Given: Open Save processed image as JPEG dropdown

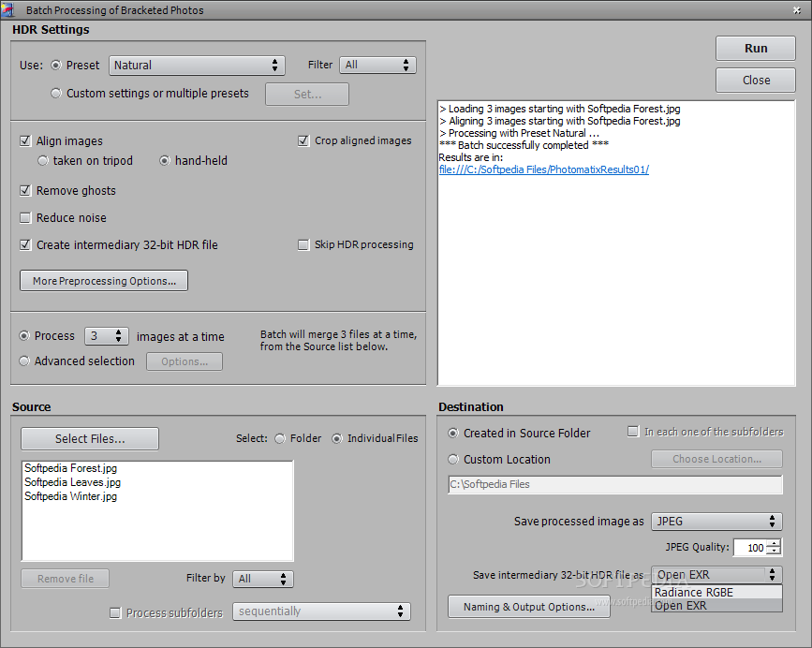Looking at the screenshot, I should 716,522.
